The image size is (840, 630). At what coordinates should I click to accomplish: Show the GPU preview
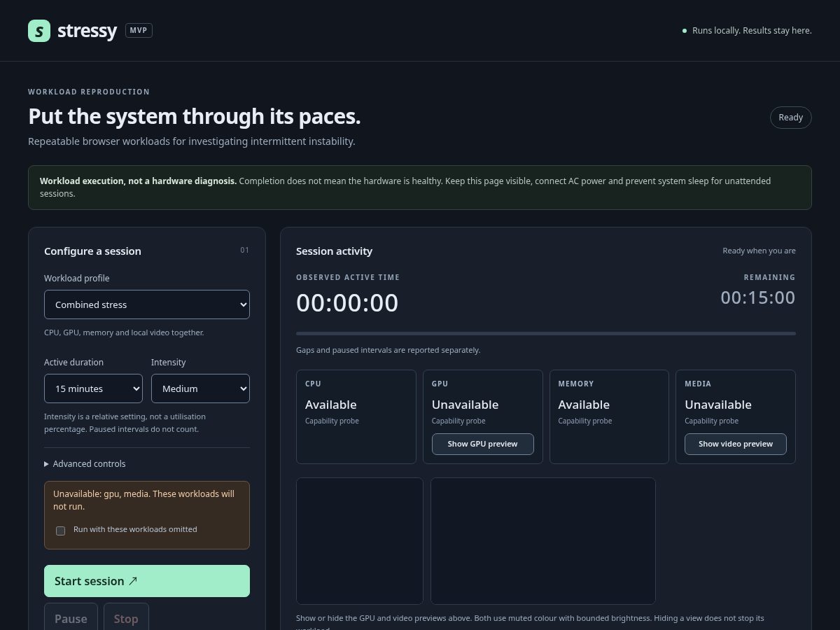click(482, 444)
